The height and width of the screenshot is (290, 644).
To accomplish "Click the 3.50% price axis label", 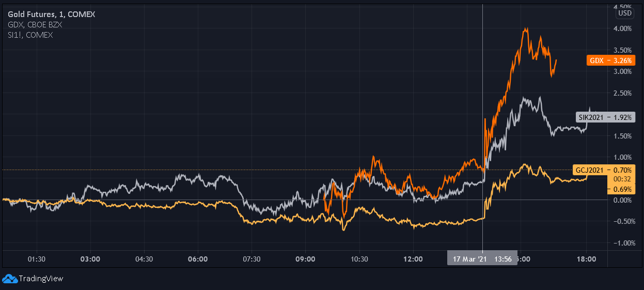I will coord(622,50).
